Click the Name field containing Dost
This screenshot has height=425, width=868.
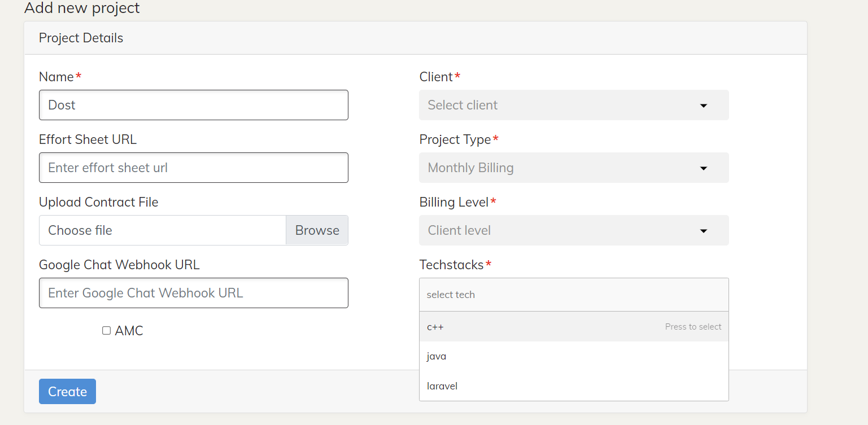coord(194,105)
